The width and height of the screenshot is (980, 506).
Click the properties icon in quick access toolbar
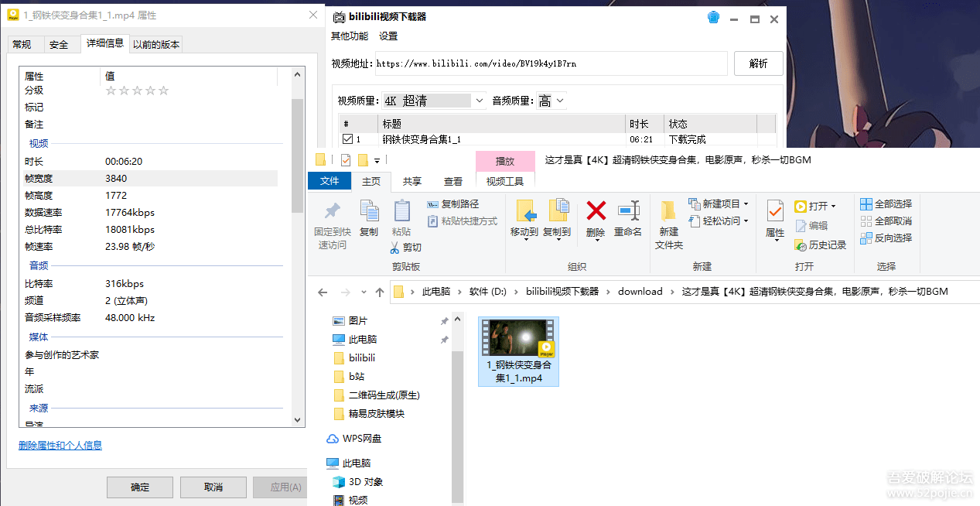(x=345, y=160)
